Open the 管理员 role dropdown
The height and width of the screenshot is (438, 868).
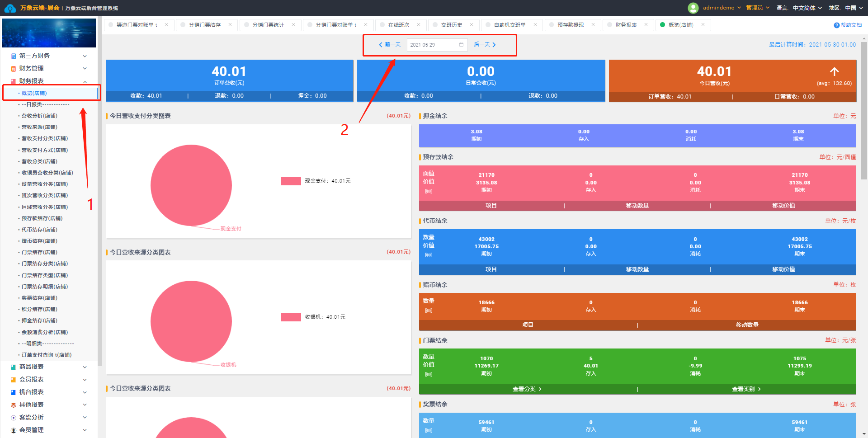coord(758,8)
